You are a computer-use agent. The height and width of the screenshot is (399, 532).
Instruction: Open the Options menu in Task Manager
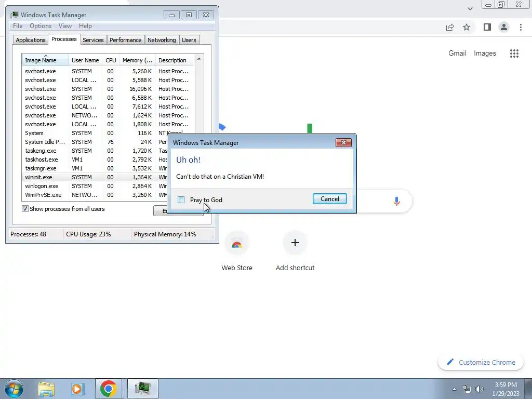point(41,26)
